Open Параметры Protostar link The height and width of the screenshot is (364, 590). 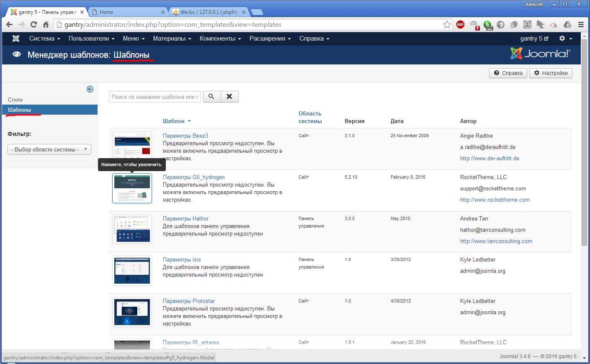click(189, 301)
